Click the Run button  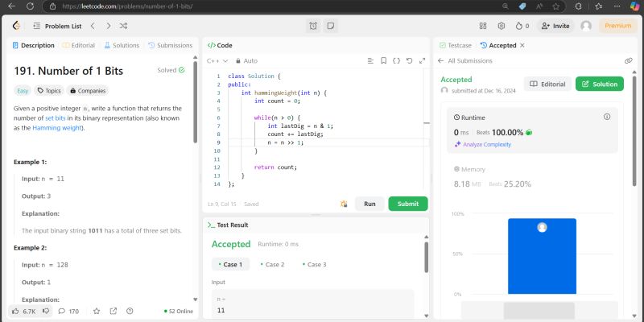(x=369, y=204)
